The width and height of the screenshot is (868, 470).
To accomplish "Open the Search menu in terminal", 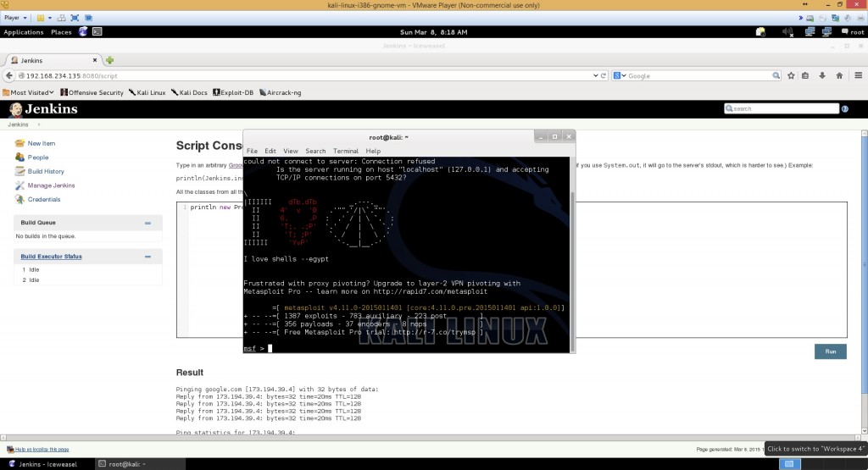I will point(315,151).
